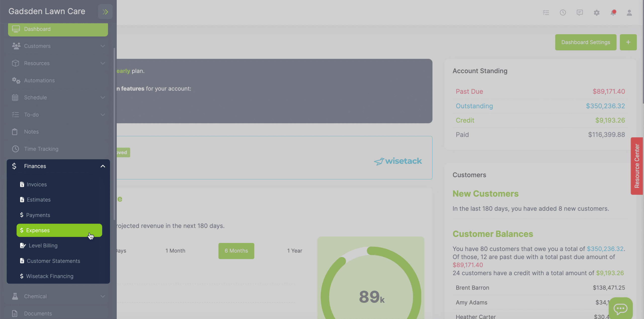
Task: Click the Dashboard Settings button
Action: point(586,42)
